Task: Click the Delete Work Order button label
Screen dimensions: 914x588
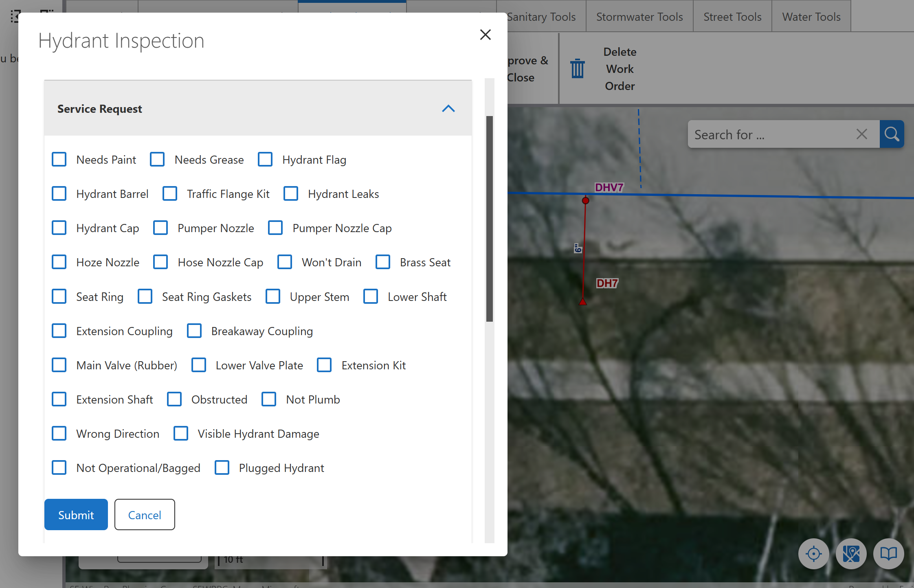Action: [620, 69]
